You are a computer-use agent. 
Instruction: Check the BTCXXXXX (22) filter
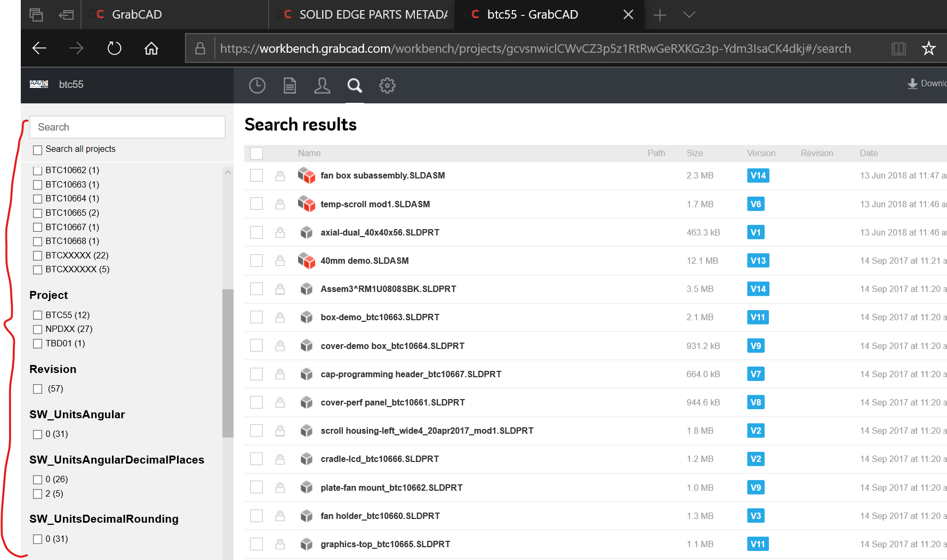pyautogui.click(x=38, y=256)
